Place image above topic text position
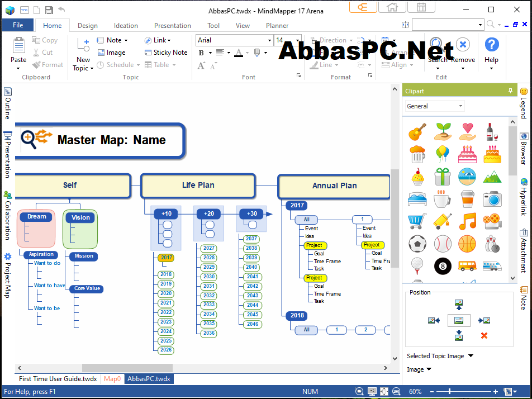This screenshot has width=532, height=399. [459, 305]
